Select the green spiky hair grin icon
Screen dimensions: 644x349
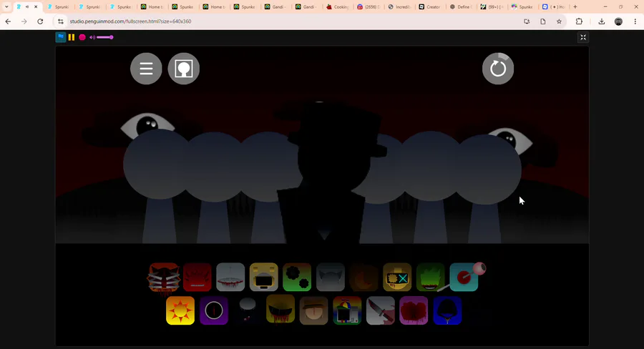tap(431, 277)
